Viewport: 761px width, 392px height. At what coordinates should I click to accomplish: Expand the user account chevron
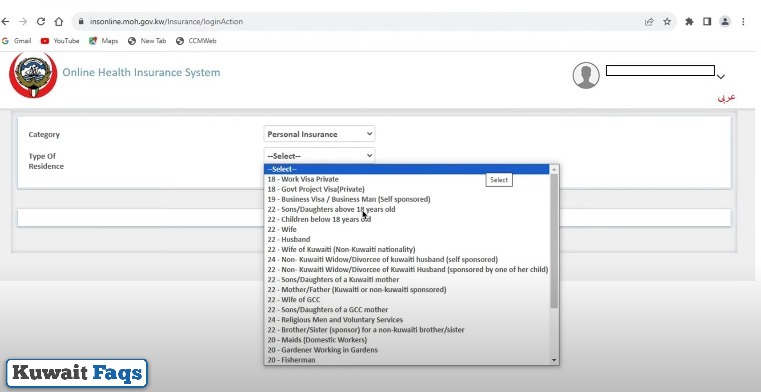(x=721, y=77)
